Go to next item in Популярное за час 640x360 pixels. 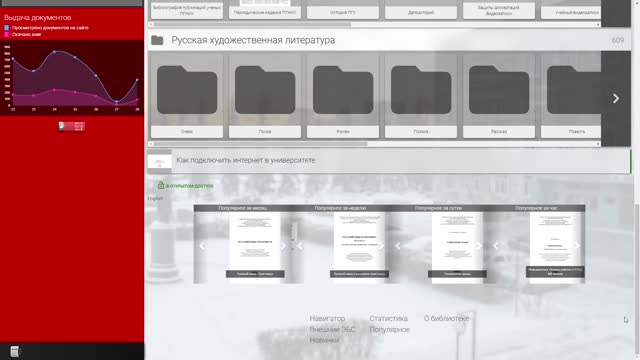point(577,245)
